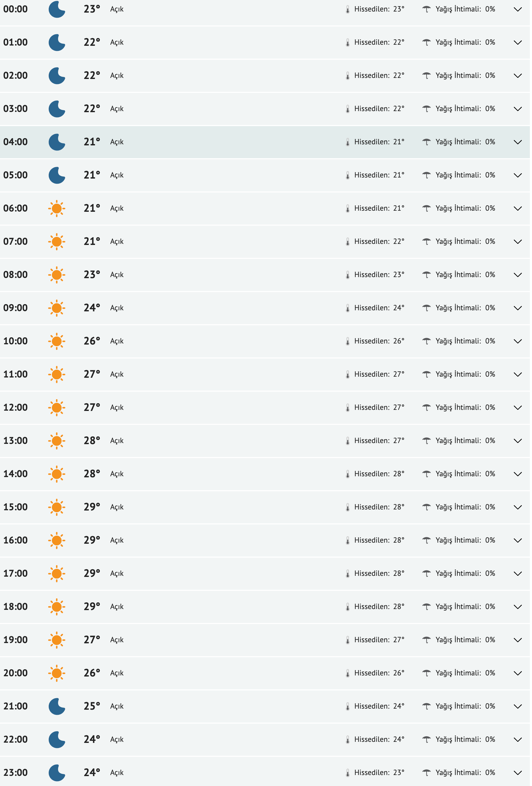The image size is (532, 786).
Task: Open details chevron for 14:00
Action: pyautogui.click(x=518, y=474)
